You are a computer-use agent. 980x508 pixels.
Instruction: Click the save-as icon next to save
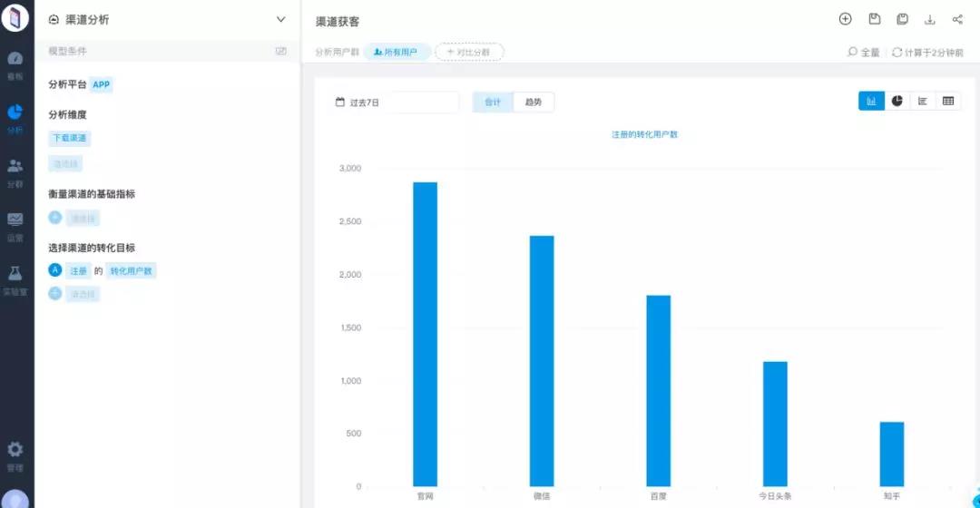pyautogui.click(x=902, y=19)
